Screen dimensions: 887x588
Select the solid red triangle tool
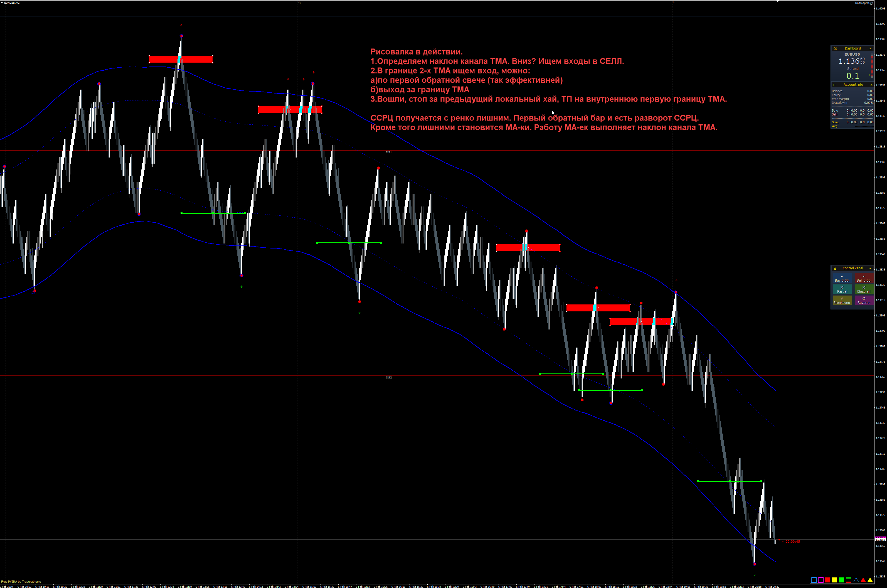[x=863, y=580]
